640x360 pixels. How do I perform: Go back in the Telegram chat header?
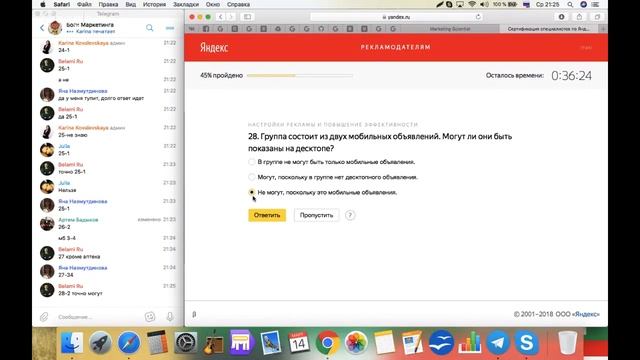(x=42, y=28)
